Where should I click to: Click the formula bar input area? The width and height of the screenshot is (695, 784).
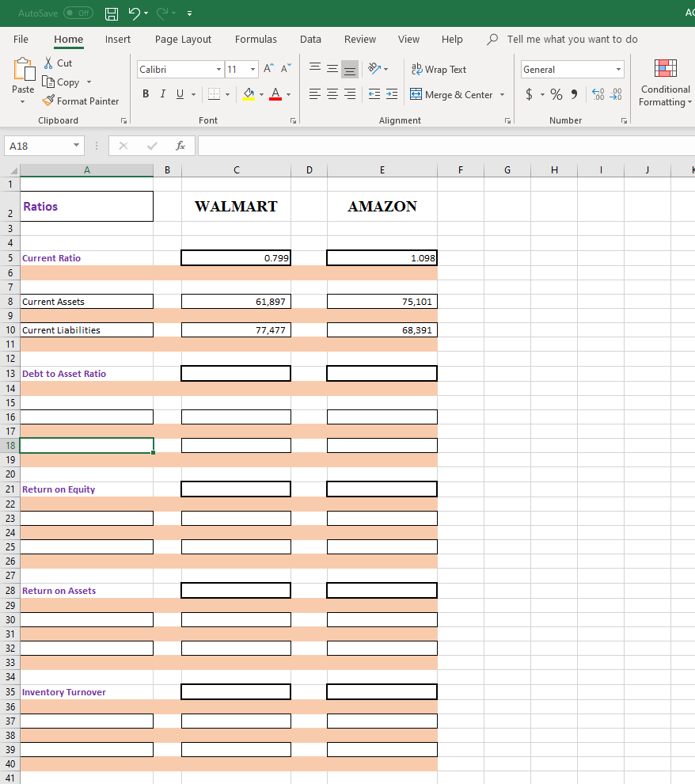pyautogui.click(x=446, y=146)
